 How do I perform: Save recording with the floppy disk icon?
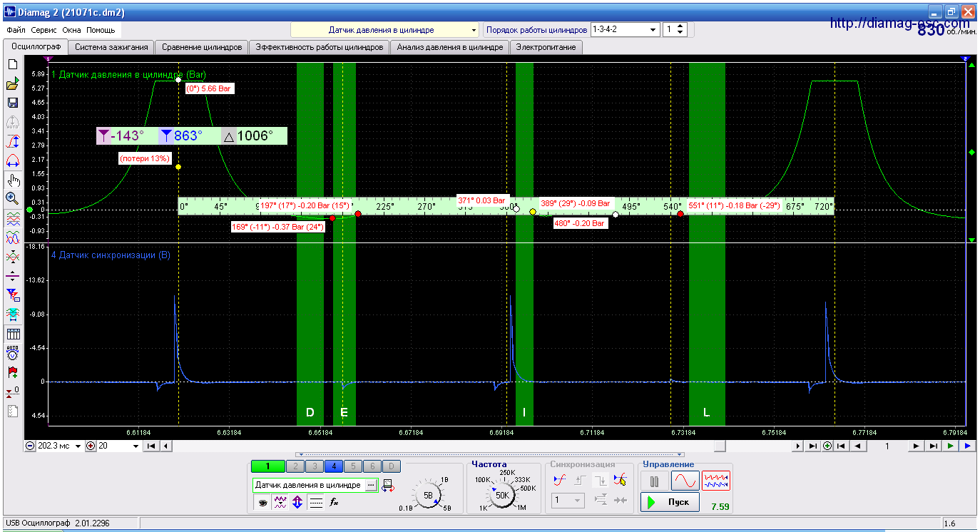[x=12, y=103]
